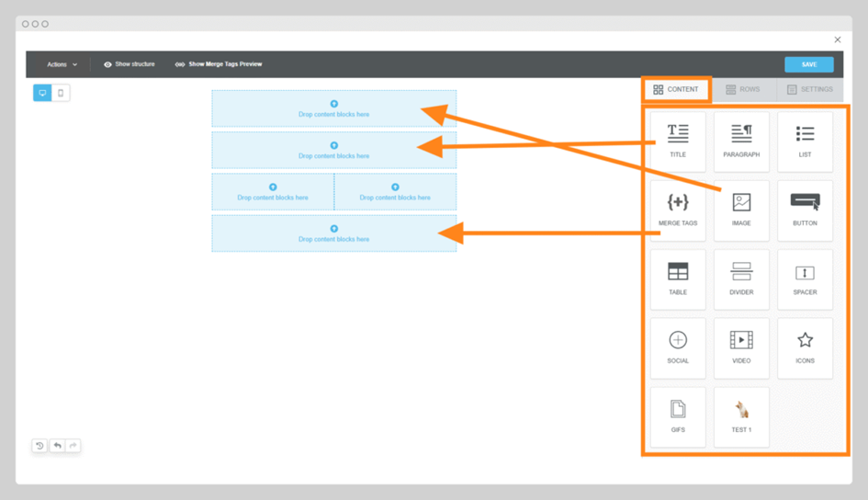This screenshot has width=868, height=500.
Task: Select the Button content block
Action: 805,210
